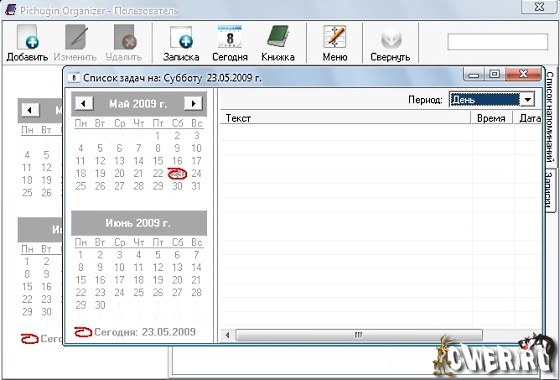Switch to the Записки vertical tab
Viewport: 560px width, 380px height.
(550, 190)
